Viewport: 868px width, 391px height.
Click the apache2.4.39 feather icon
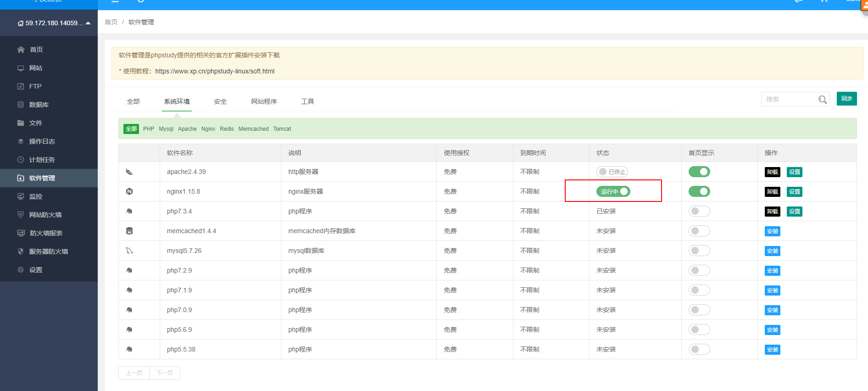click(x=129, y=172)
